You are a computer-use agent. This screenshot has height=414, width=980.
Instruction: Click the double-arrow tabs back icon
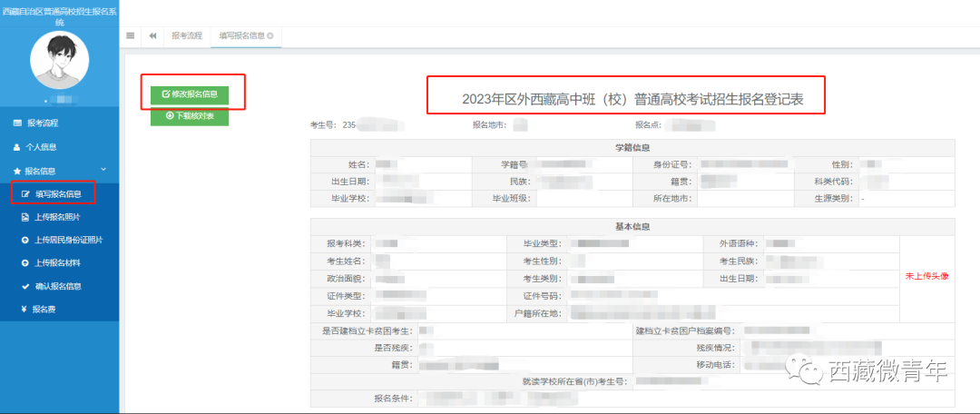(152, 35)
